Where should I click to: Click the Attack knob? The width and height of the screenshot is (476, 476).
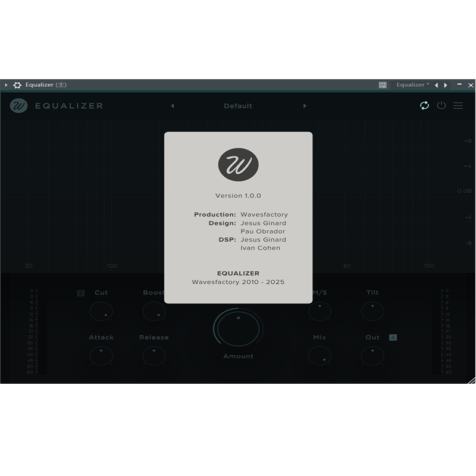pos(101,356)
